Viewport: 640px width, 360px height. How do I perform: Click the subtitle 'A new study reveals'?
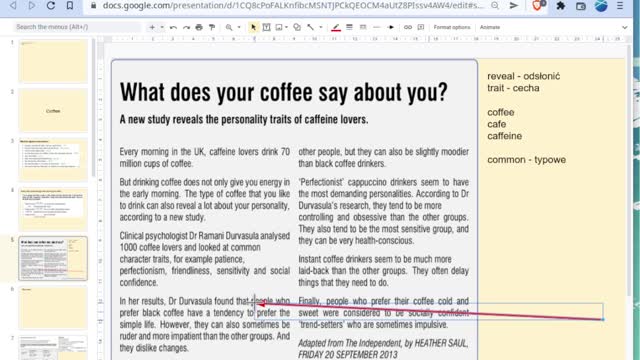(244, 120)
